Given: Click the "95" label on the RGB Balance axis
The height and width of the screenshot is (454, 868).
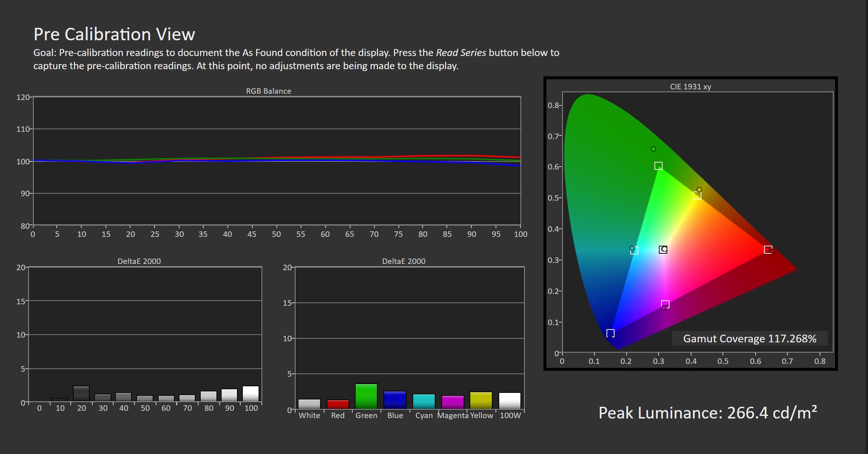Looking at the screenshot, I should 496,234.
